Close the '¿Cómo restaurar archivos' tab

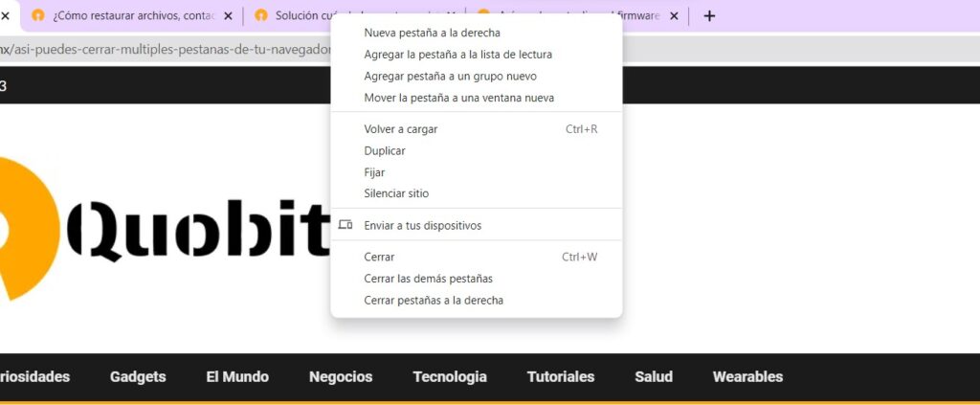[228, 16]
